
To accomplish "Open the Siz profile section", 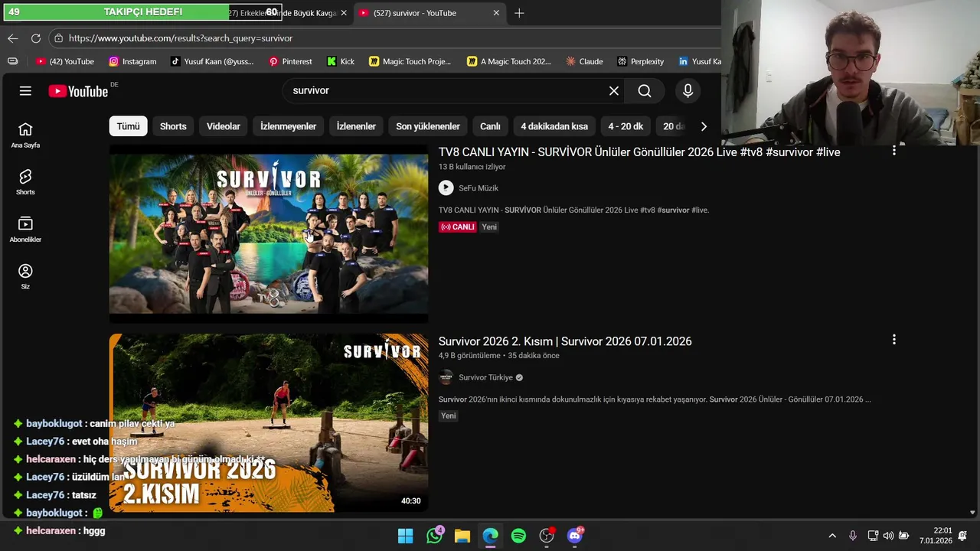I will click(x=25, y=276).
